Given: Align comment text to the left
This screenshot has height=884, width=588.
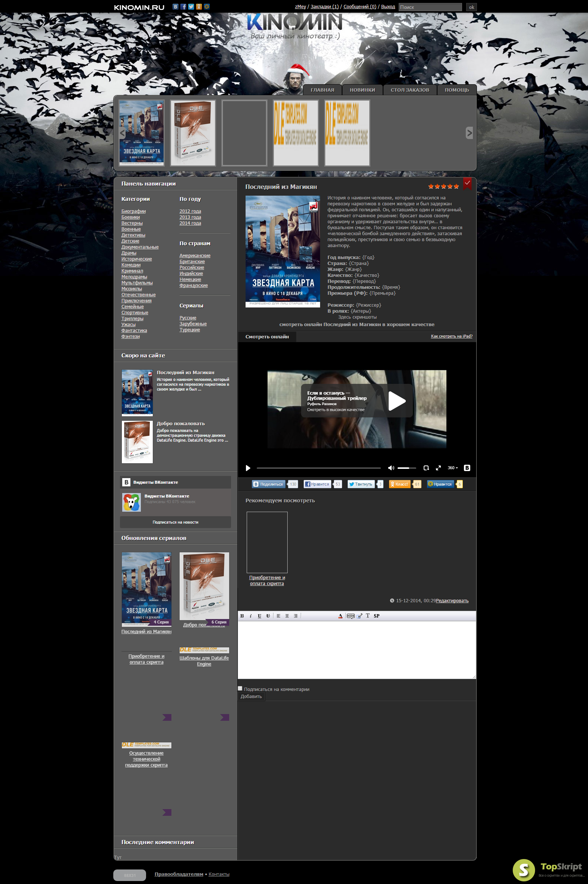Looking at the screenshot, I should (278, 616).
